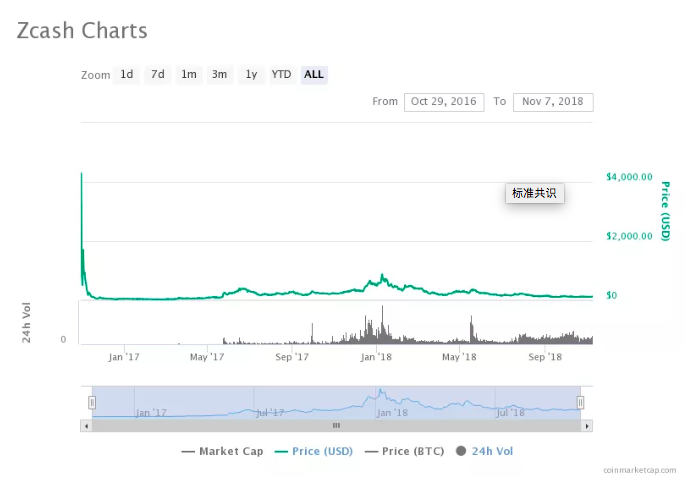The height and width of the screenshot is (483, 689).
Task: Click the navigator scrollbar grip
Action: [337, 425]
